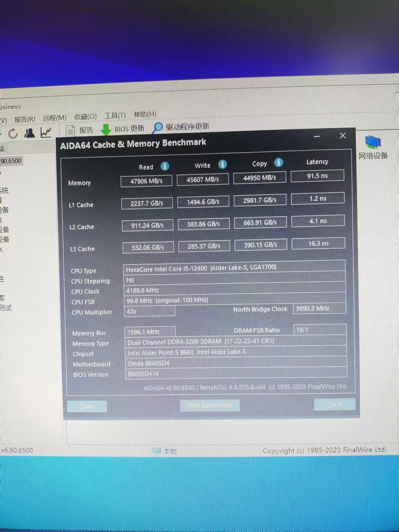Click L2 Cache Read value 911.24 GB/s
The width and height of the screenshot is (399, 532).
(148, 225)
